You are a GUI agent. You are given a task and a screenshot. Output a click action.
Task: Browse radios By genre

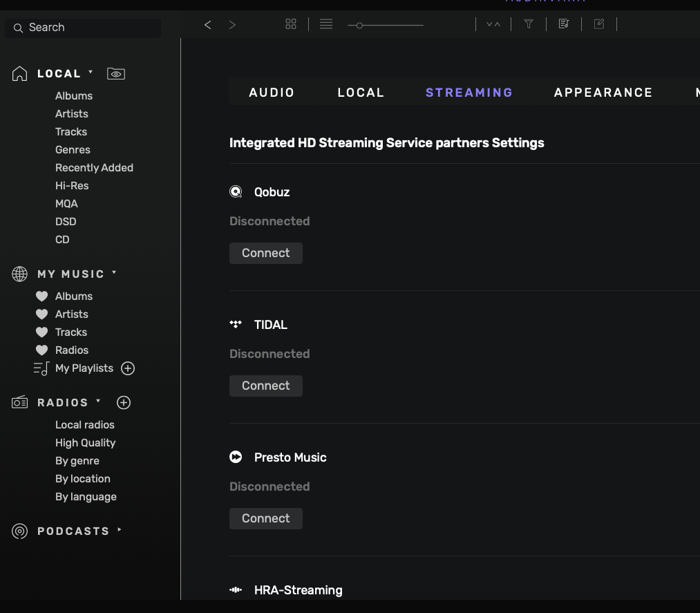77,461
